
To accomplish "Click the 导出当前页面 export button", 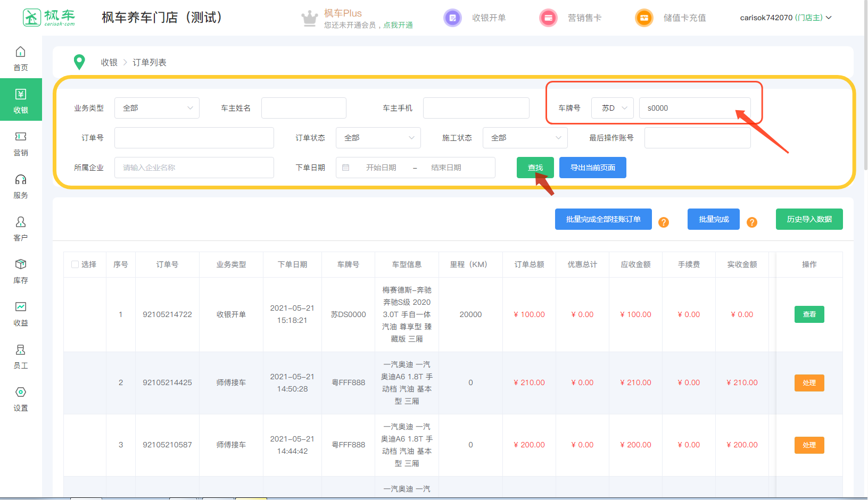I will coord(593,168).
